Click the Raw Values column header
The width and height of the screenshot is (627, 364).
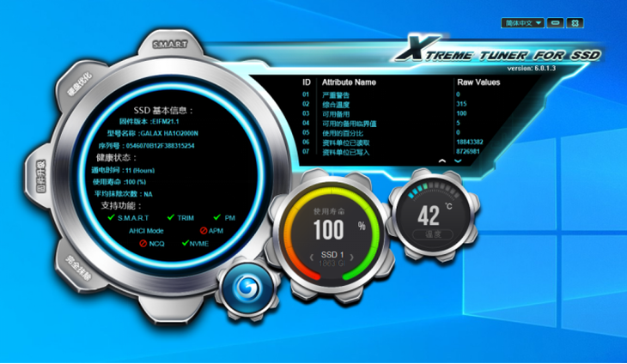478,82
